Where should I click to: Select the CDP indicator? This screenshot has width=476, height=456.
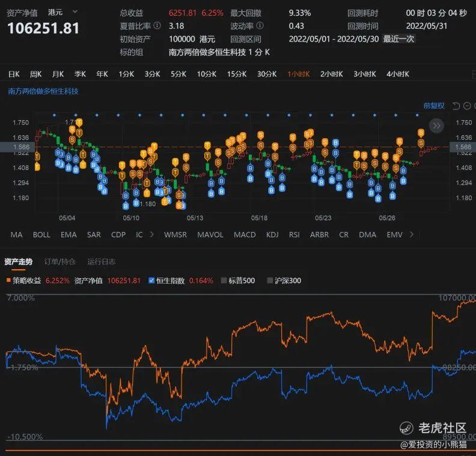pos(118,235)
